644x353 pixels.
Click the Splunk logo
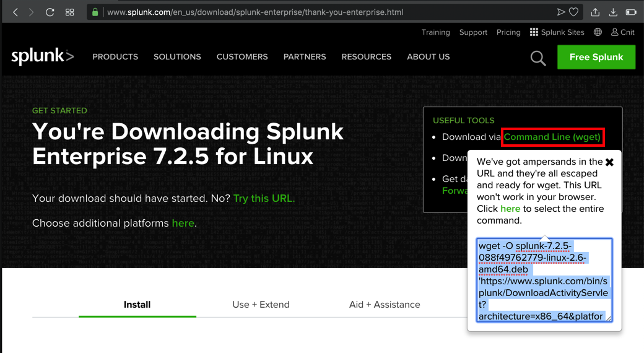coord(42,57)
